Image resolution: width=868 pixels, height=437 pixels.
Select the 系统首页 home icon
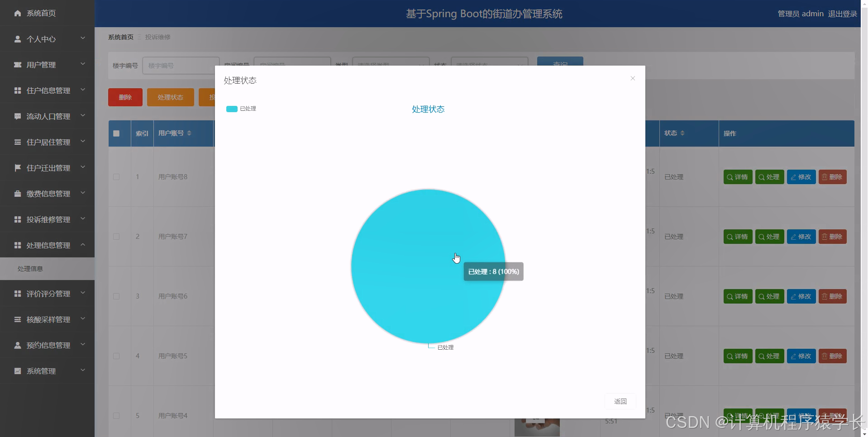(x=17, y=13)
